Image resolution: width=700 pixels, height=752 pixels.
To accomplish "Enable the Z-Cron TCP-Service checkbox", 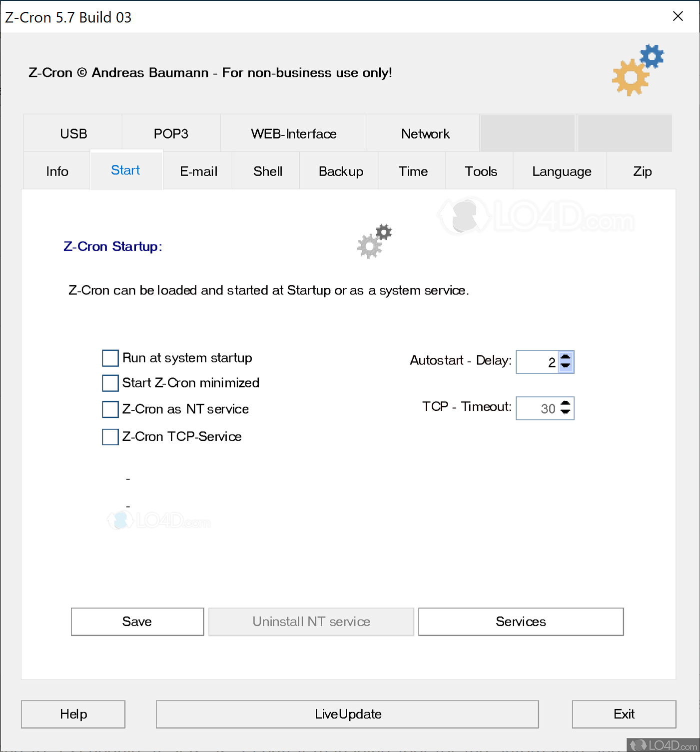I will [110, 436].
